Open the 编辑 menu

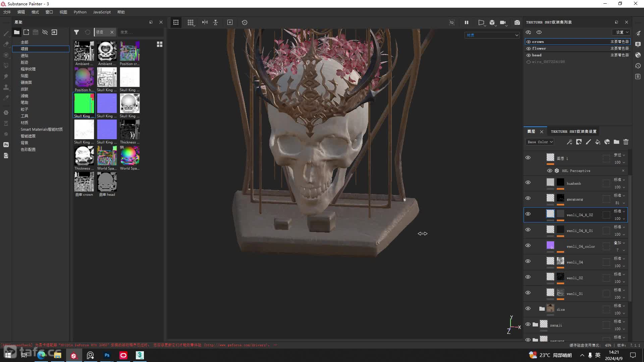pyautogui.click(x=21, y=12)
